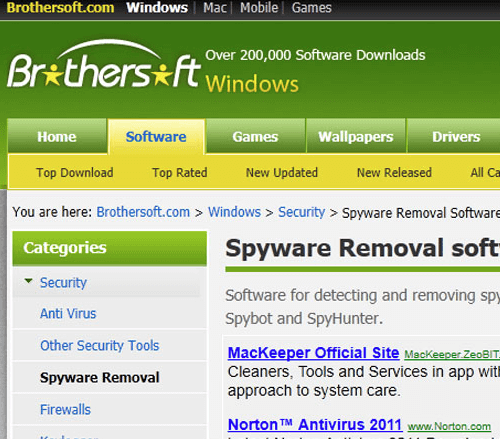The width and height of the screenshot is (500, 439).
Task: Collapse the Security category arrow
Action: [29, 281]
